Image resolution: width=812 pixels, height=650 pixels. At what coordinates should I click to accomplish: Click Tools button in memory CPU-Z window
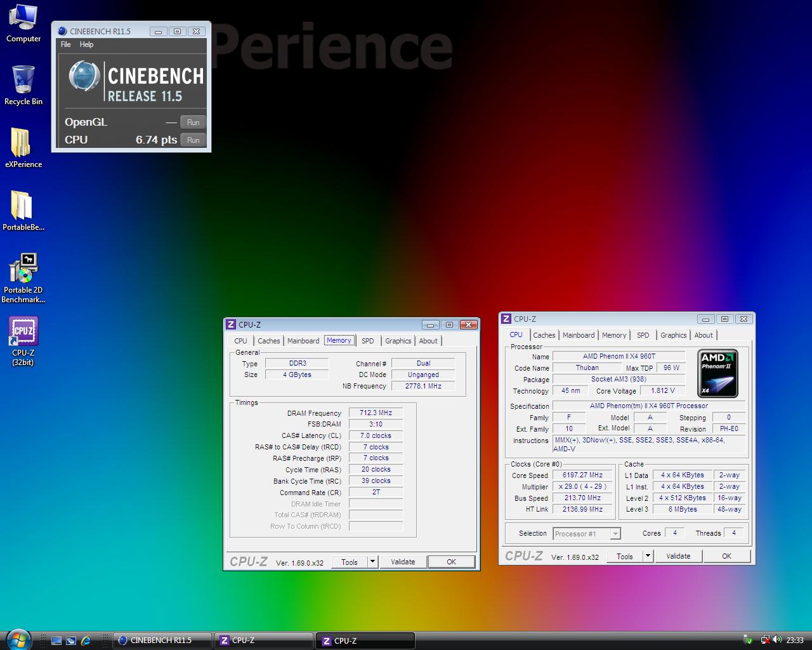pyautogui.click(x=350, y=562)
